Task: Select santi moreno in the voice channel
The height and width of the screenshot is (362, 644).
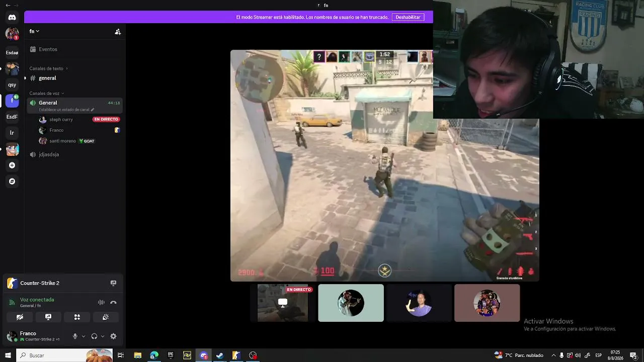Action: [x=79, y=141]
